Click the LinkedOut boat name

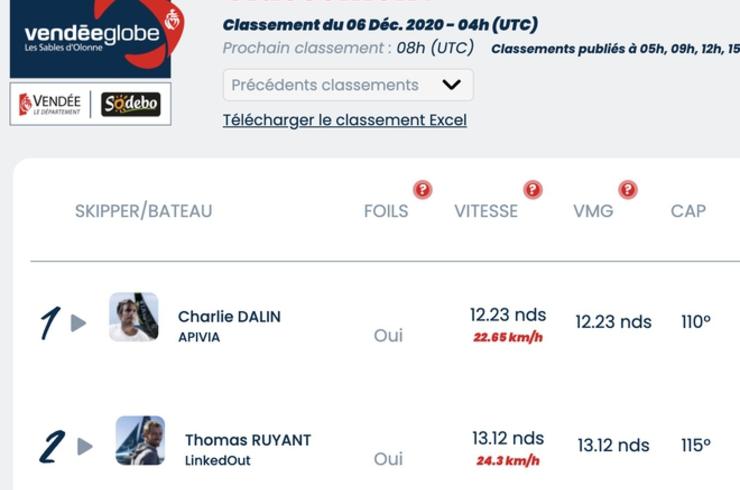(218, 460)
